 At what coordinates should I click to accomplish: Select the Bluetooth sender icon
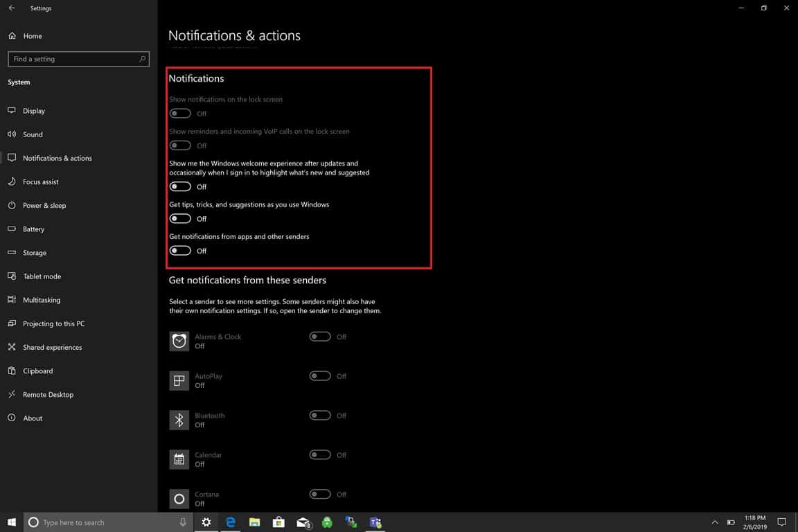click(x=179, y=420)
